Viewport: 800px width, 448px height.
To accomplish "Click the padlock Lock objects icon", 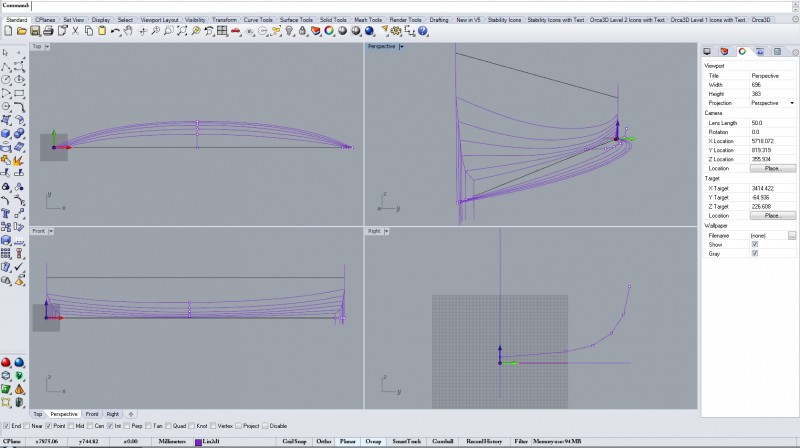I will click(303, 32).
